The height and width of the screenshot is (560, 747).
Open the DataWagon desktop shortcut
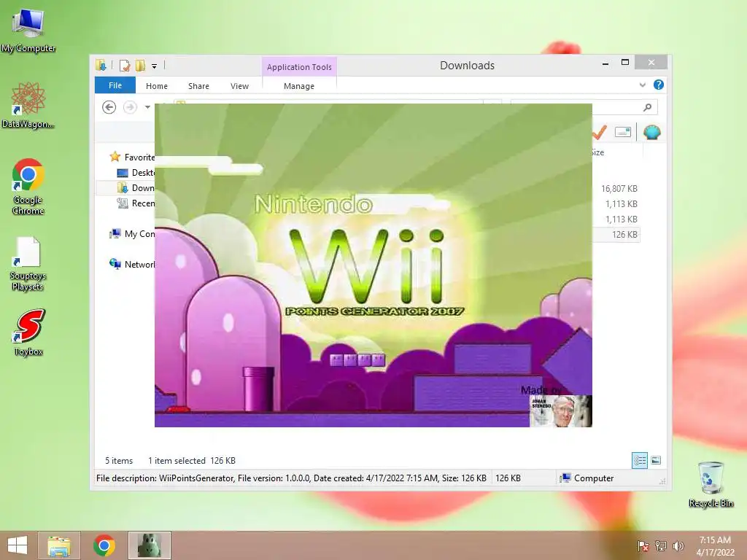coord(28,105)
